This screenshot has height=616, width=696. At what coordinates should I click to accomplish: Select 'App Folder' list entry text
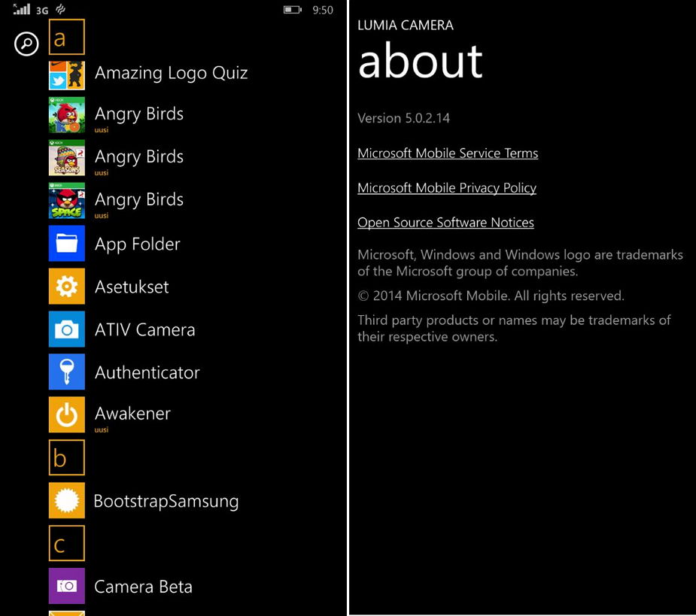click(138, 244)
